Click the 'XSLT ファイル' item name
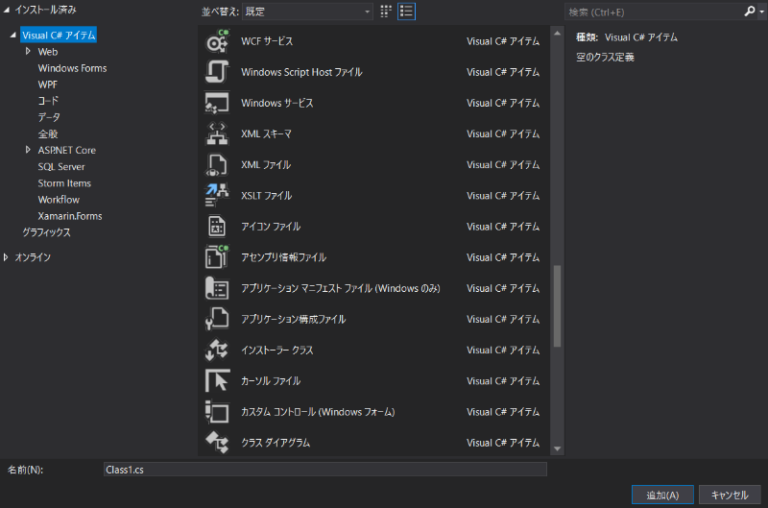The width and height of the screenshot is (768, 508). [266, 195]
